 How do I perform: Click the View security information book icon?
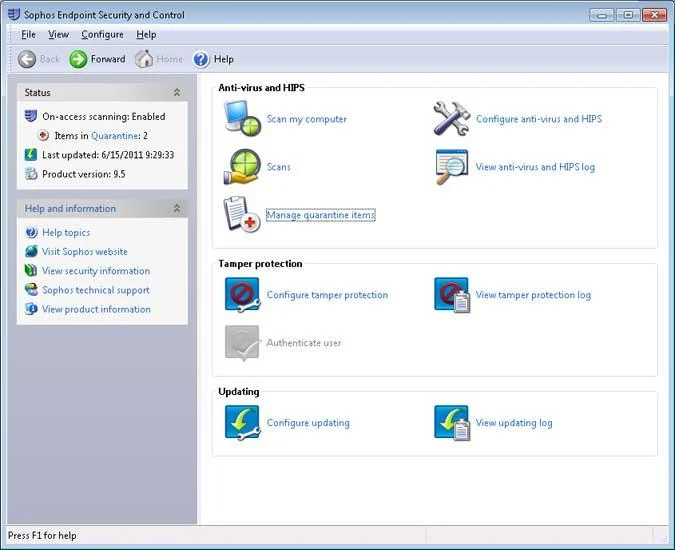31,270
